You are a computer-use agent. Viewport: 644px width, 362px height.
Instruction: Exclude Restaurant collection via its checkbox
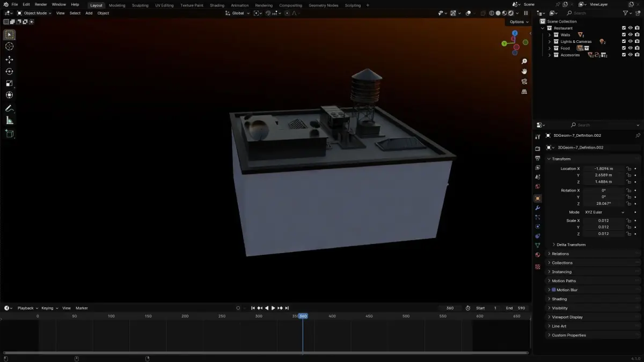coord(624,28)
